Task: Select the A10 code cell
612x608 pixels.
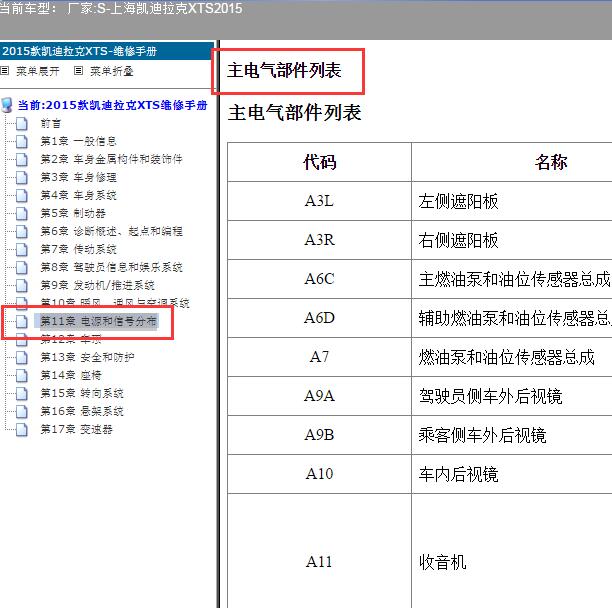Action: coord(319,474)
